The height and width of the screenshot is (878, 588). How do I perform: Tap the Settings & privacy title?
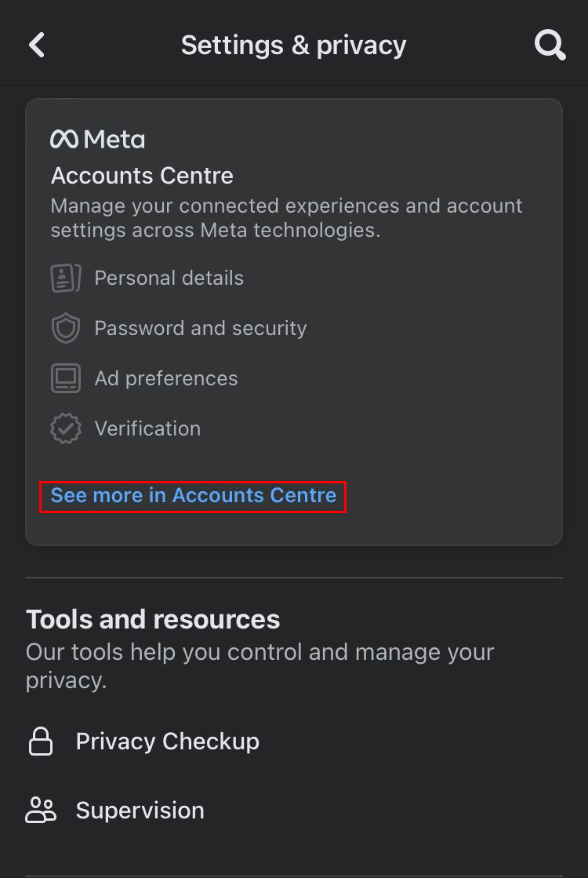(x=293, y=45)
